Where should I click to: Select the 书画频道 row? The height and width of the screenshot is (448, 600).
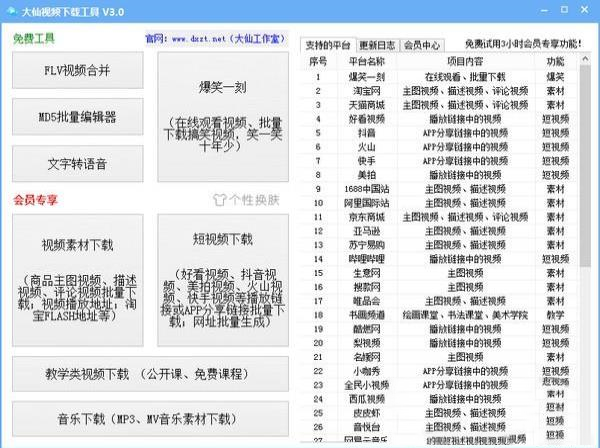coord(439,315)
